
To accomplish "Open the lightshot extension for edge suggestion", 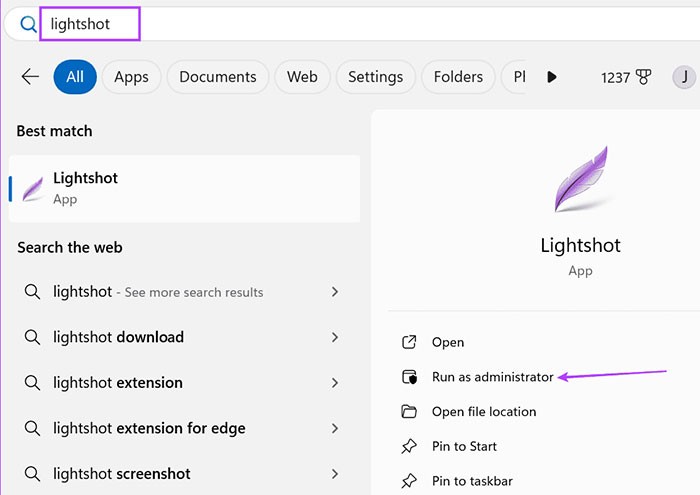I will (x=149, y=428).
